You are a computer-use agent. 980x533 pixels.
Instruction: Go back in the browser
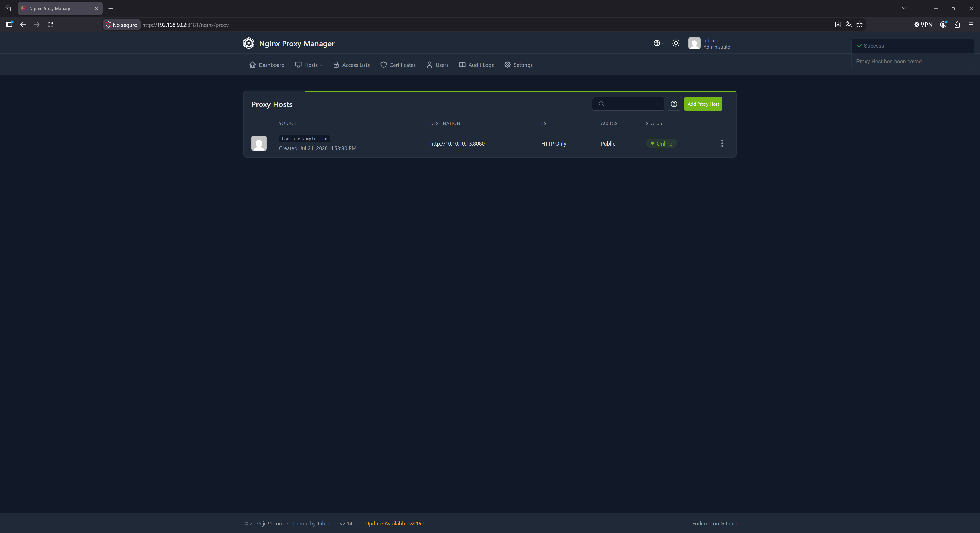23,25
